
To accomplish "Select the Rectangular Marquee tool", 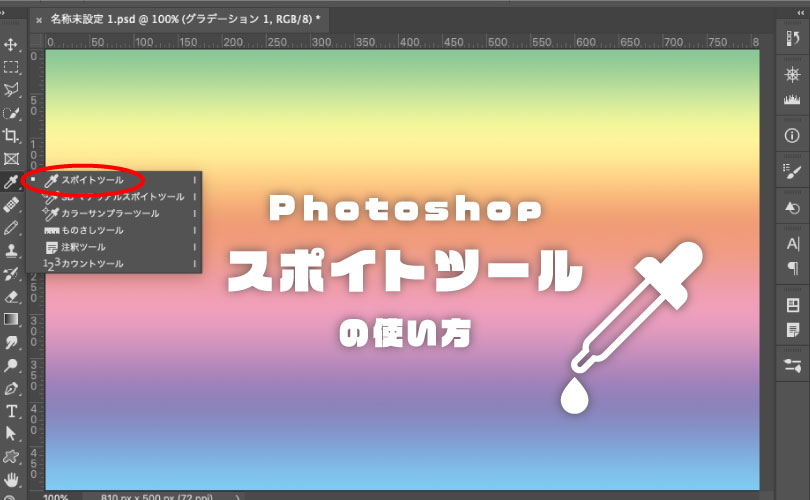I will pos(11,67).
